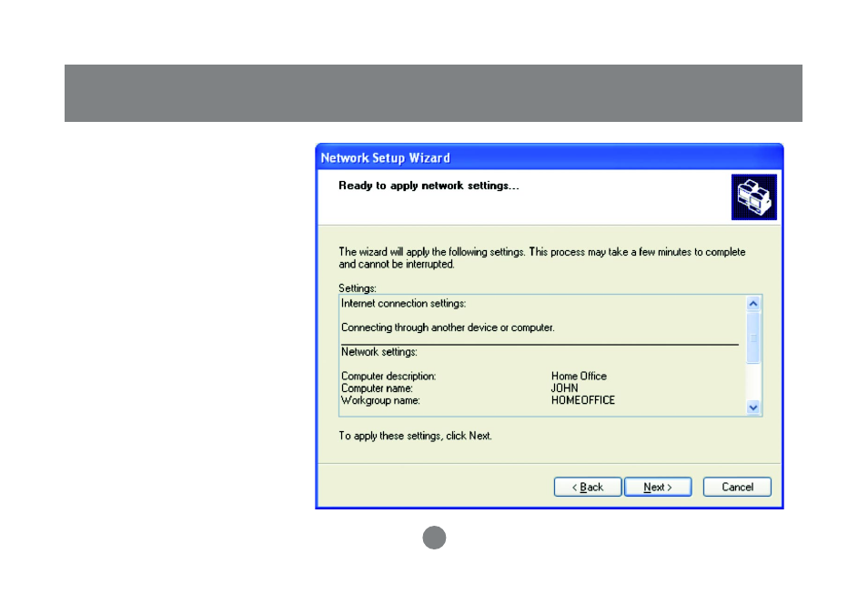Click the 'JOHN' computer name value
The image size is (868, 604).
565,388
